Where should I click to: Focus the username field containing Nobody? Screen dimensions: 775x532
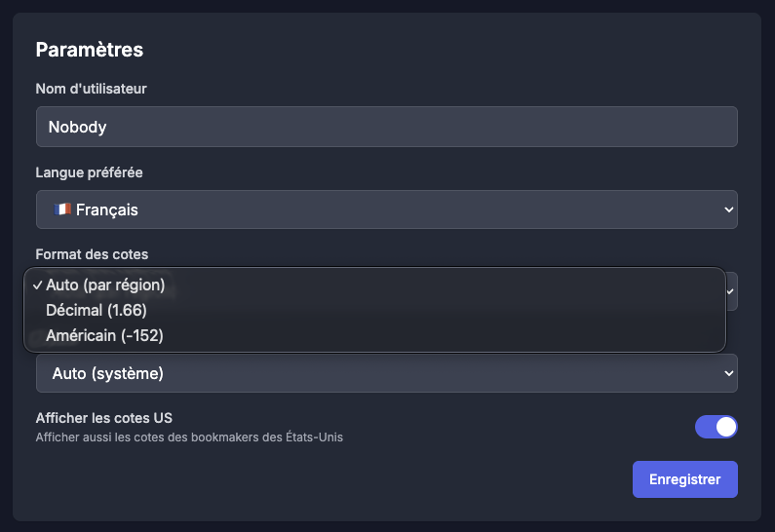tap(386, 127)
